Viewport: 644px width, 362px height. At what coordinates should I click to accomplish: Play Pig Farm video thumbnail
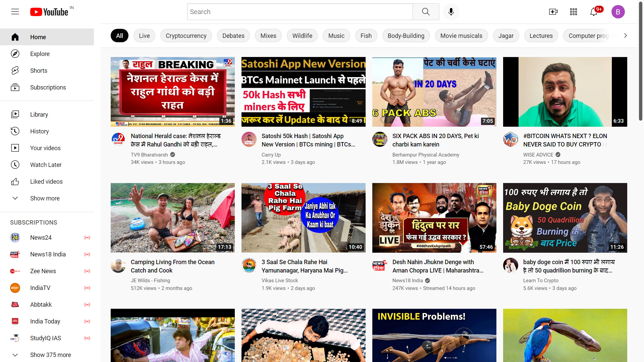[x=304, y=218]
